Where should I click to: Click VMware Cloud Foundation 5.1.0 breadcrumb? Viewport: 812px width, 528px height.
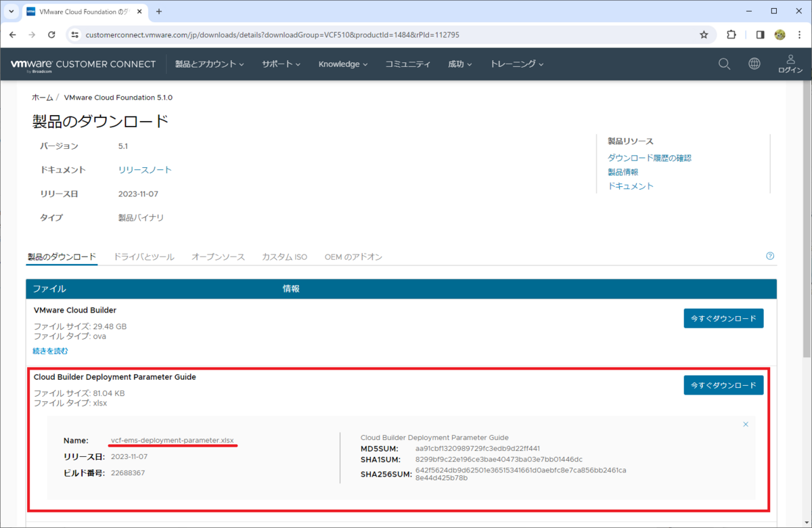click(x=118, y=97)
